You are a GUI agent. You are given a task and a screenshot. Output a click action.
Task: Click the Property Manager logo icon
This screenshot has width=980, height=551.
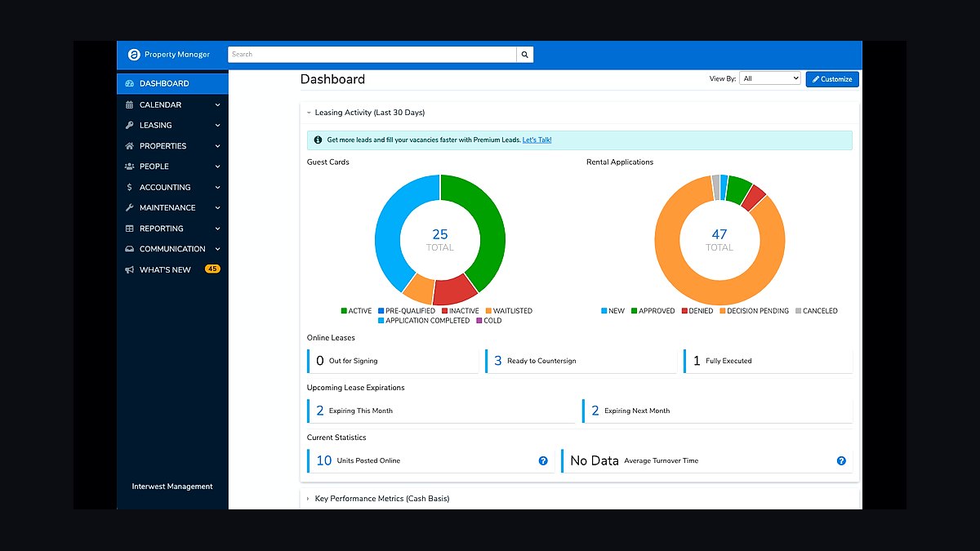point(134,55)
